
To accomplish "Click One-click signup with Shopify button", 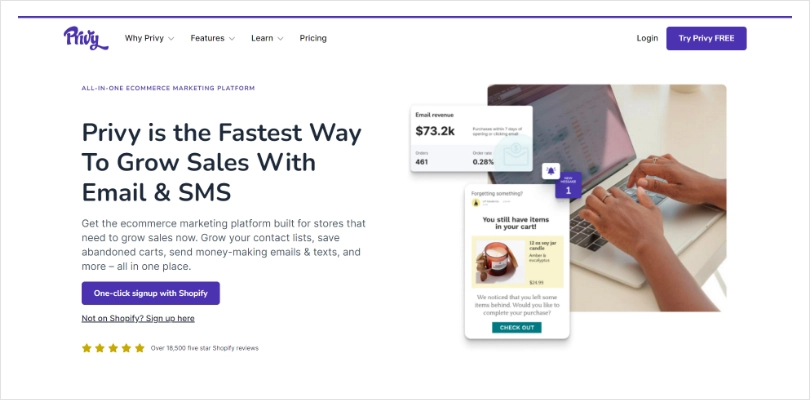I will [151, 293].
